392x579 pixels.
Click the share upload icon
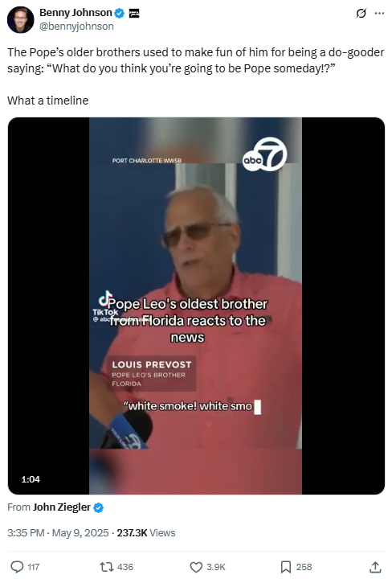(375, 567)
